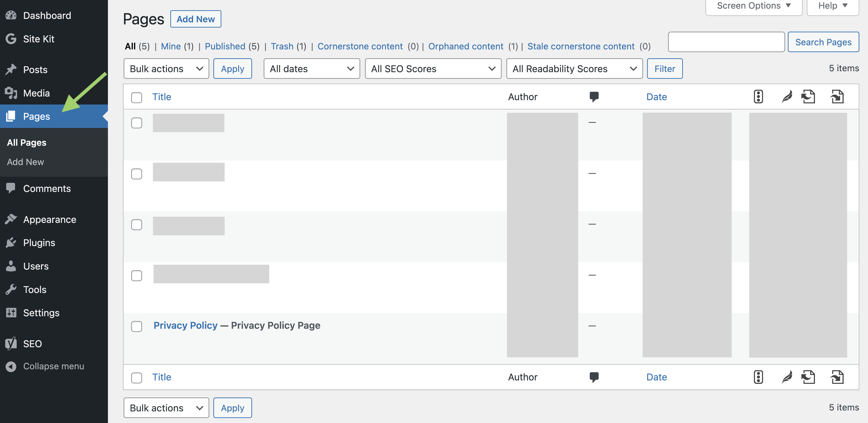Open the All Readability Scores dropdown
The image size is (868, 423).
574,69
